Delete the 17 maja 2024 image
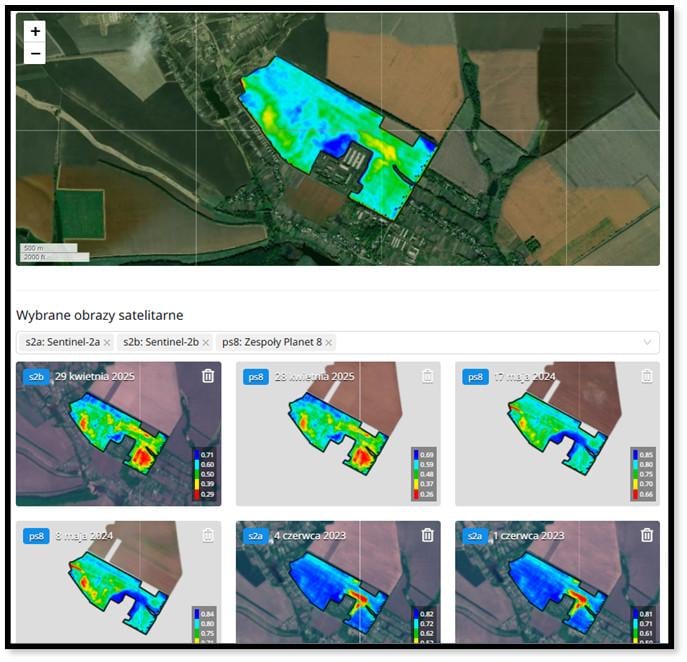 [x=647, y=376]
